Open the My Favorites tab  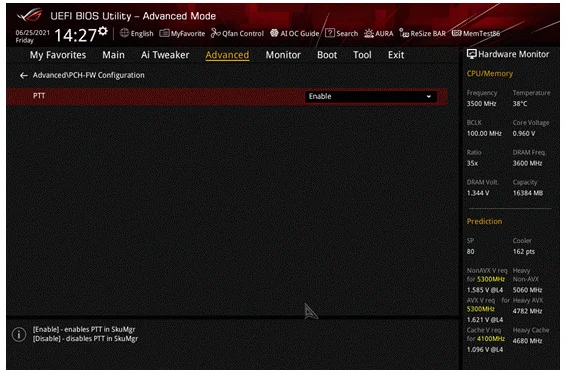point(58,55)
